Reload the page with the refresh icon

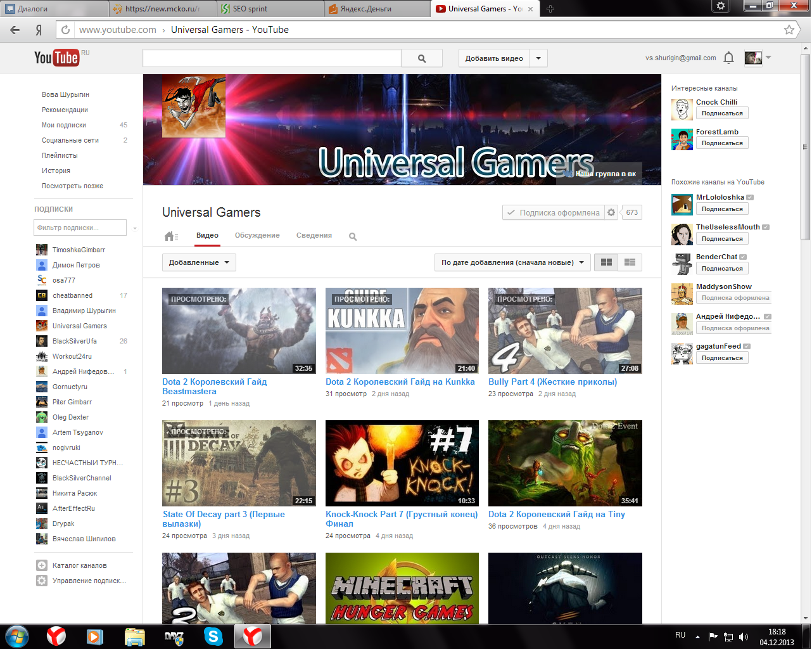(x=65, y=30)
